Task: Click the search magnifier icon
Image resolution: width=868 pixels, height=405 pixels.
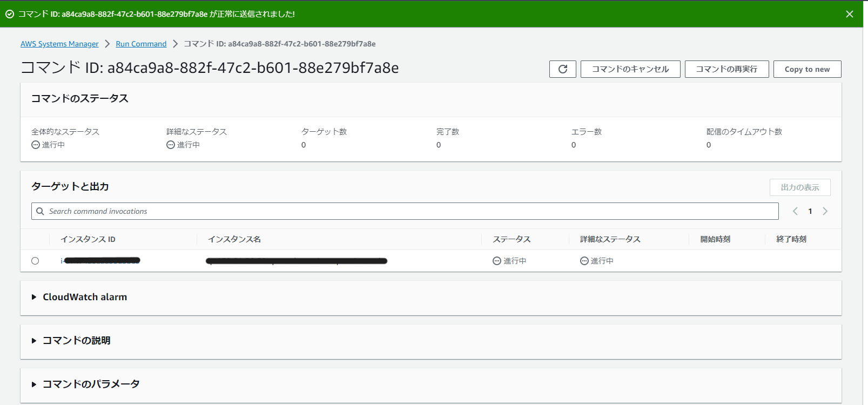Action: [x=40, y=211]
